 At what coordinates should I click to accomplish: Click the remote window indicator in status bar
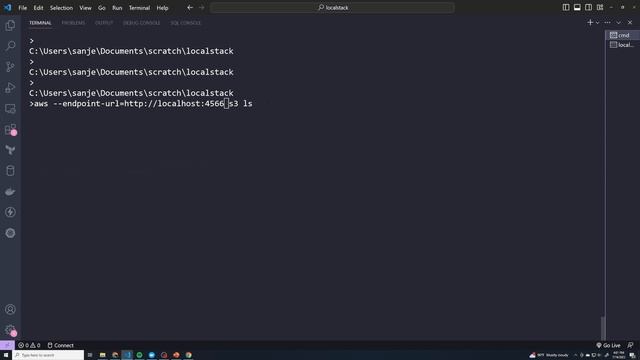7,345
